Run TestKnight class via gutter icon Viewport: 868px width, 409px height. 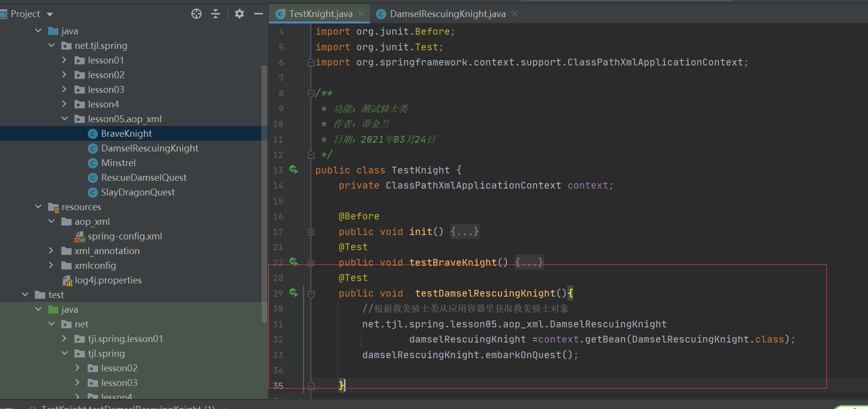294,170
